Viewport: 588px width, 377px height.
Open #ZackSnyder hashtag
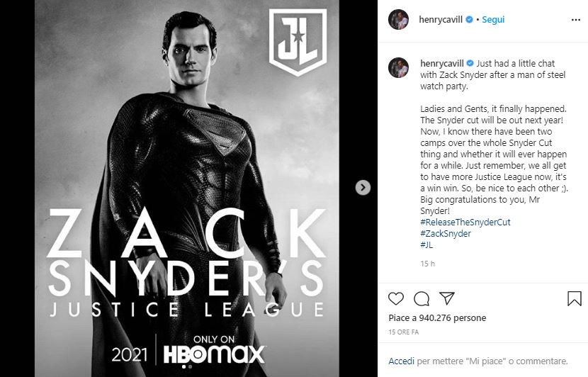tap(446, 233)
